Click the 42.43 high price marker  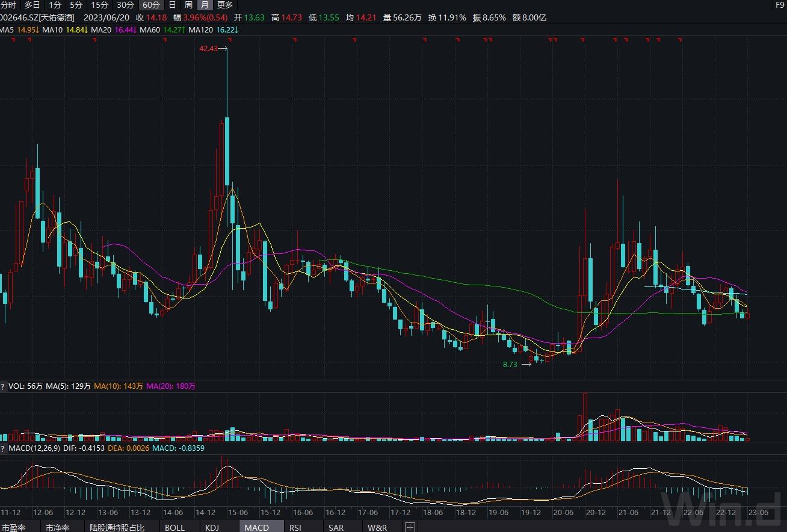[208, 48]
